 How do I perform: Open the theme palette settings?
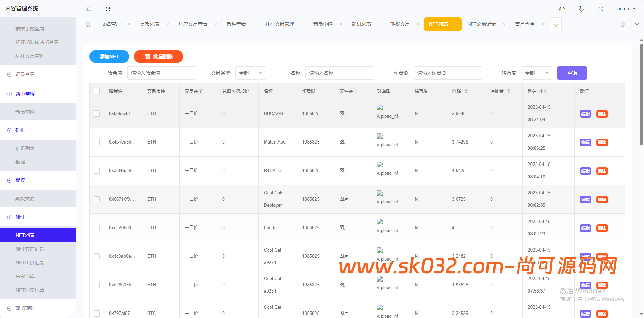pyautogui.click(x=562, y=9)
